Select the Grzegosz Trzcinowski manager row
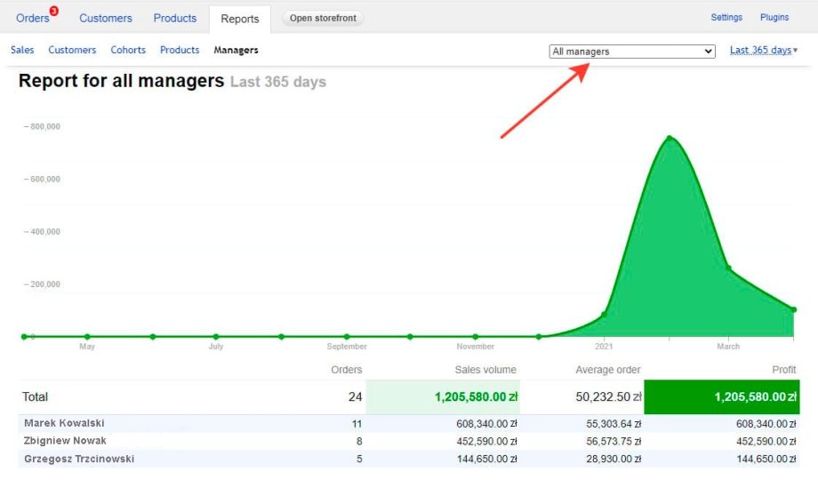 [x=79, y=459]
